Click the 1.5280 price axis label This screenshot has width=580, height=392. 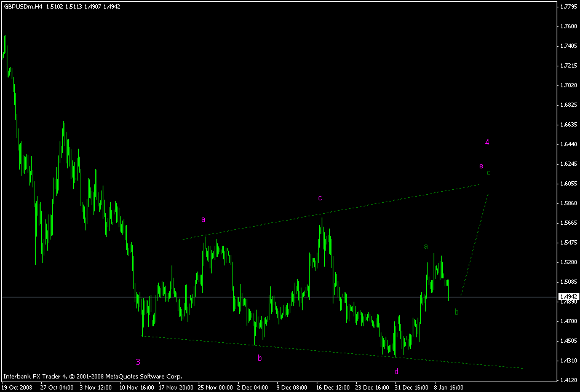click(x=568, y=262)
